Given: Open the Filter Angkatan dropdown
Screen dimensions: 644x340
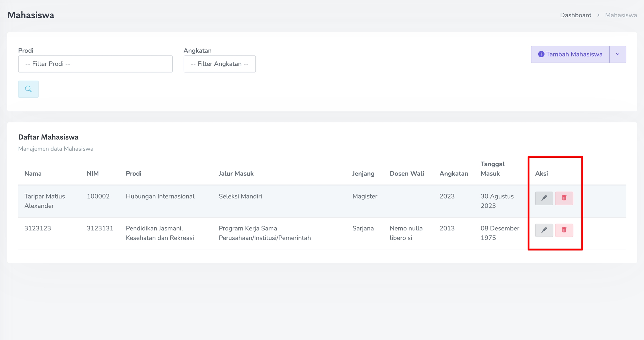Looking at the screenshot, I should [219, 64].
